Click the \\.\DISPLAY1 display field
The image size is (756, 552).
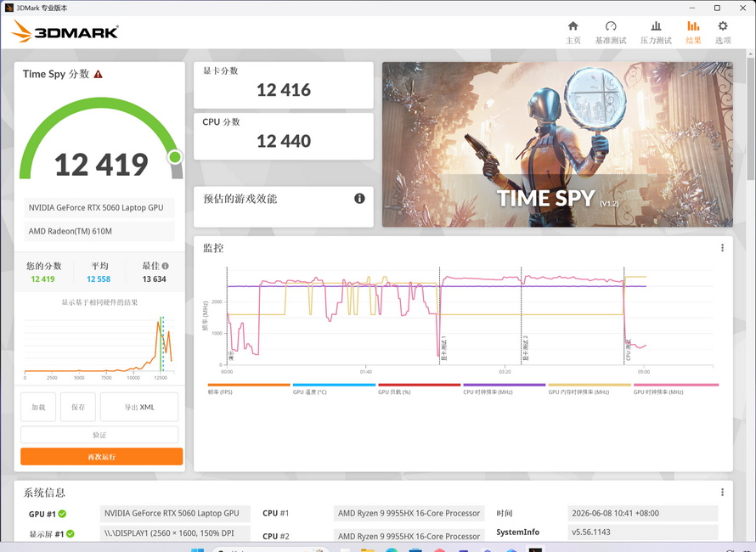[x=175, y=533]
